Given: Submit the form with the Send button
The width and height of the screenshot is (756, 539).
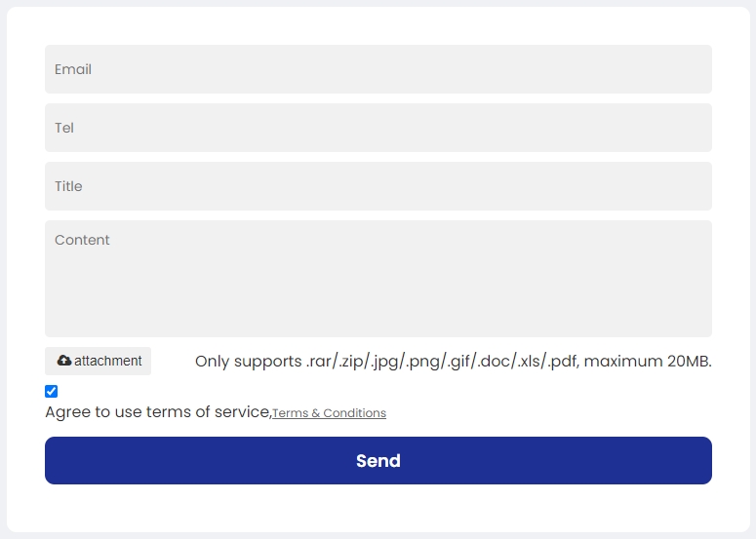Looking at the screenshot, I should 378,460.
